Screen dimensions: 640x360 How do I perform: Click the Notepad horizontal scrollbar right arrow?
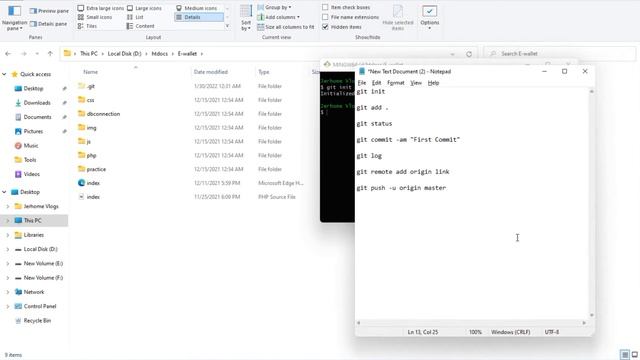point(584,323)
